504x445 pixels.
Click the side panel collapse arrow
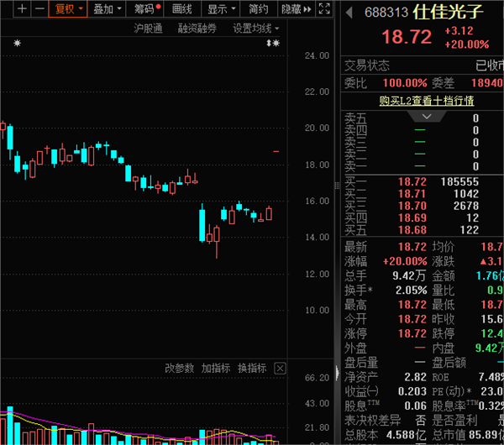click(337, 373)
